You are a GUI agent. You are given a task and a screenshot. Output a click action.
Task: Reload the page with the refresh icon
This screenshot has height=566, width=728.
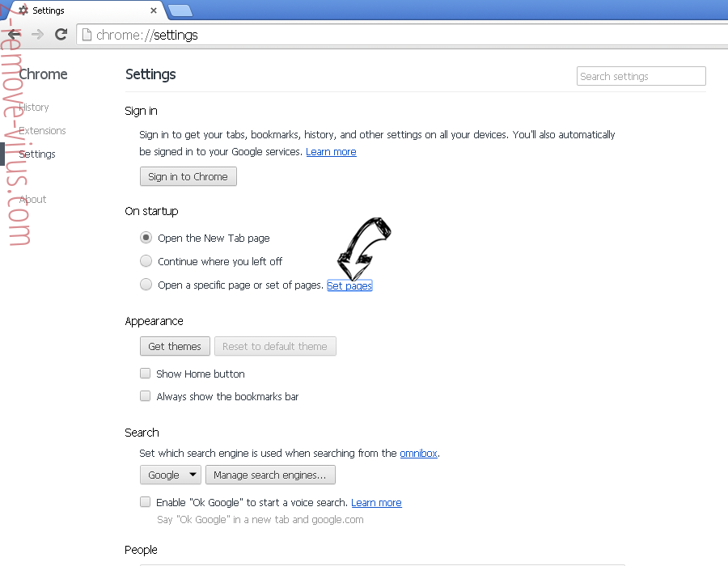coord(61,34)
